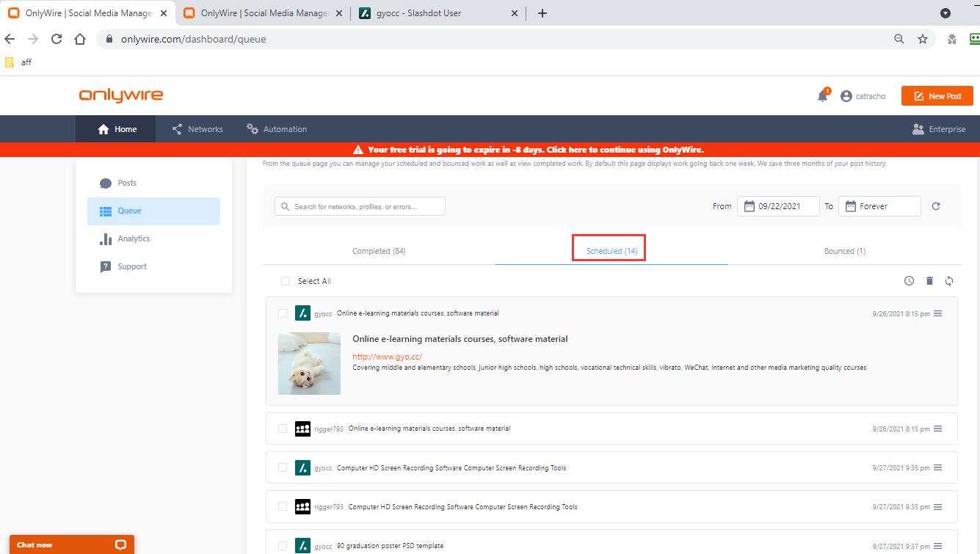Open the notifications bell icon
This screenshot has height=554, width=980.
point(823,96)
